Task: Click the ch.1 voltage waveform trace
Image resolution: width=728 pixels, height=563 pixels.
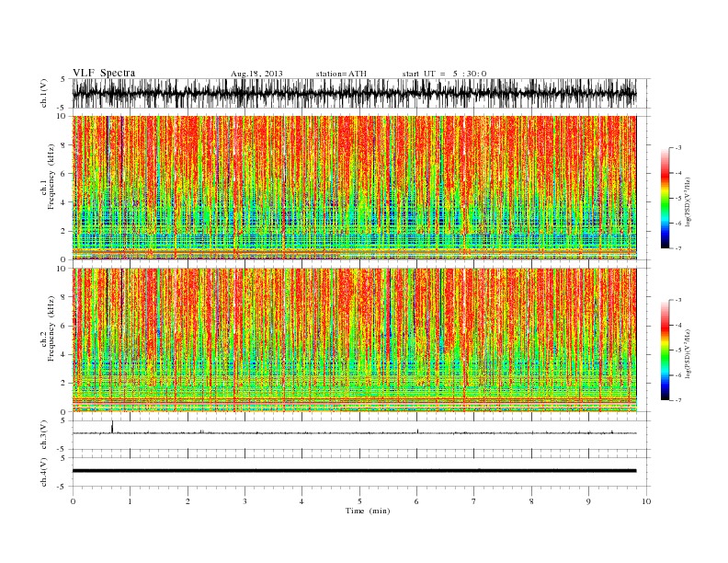Action: tap(354, 93)
